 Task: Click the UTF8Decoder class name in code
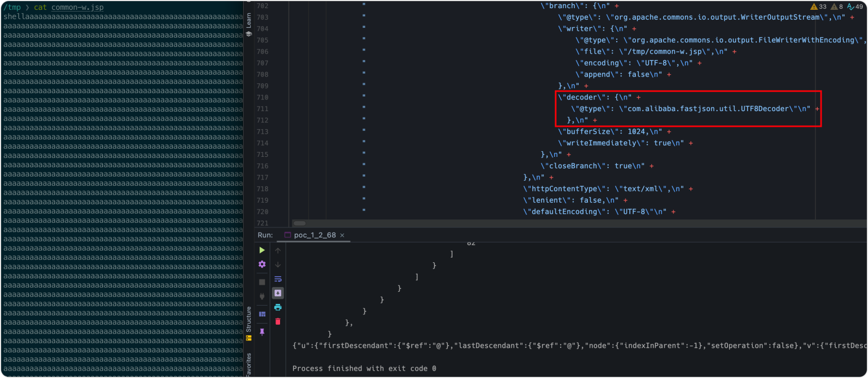pyautogui.click(x=765, y=109)
